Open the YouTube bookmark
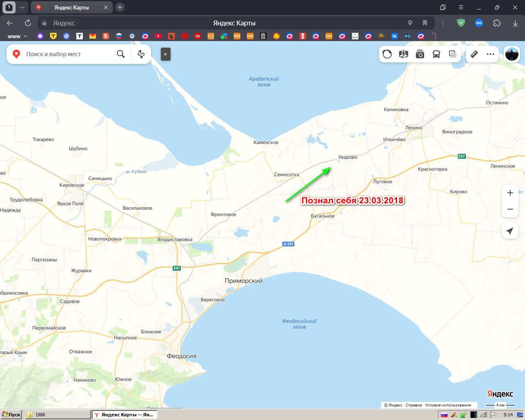The image size is (525, 420). click(158, 36)
